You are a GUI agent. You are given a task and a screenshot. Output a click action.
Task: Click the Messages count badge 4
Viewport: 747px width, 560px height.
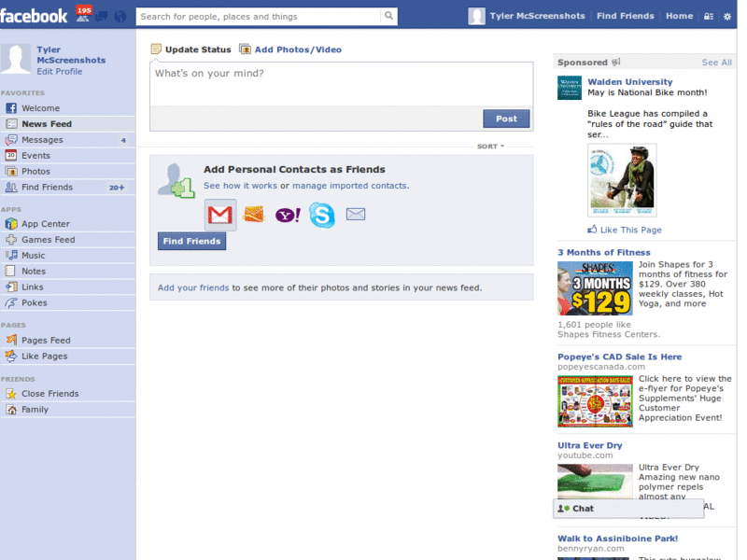pyautogui.click(x=123, y=140)
